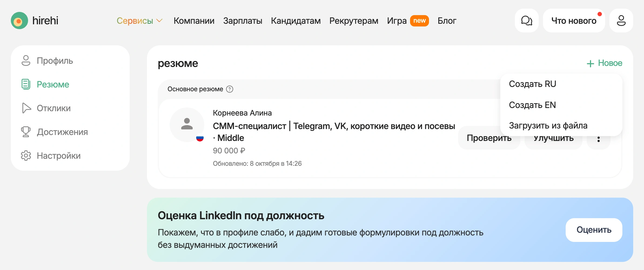Click the avatar placeholder of Корнеева Алина
644x270 pixels.
pos(187,125)
